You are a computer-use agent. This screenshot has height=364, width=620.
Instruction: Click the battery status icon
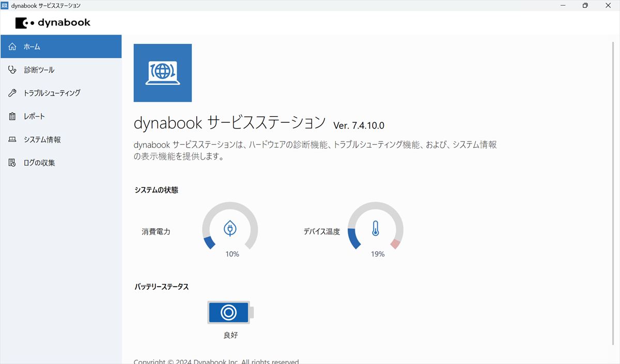(230, 312)
